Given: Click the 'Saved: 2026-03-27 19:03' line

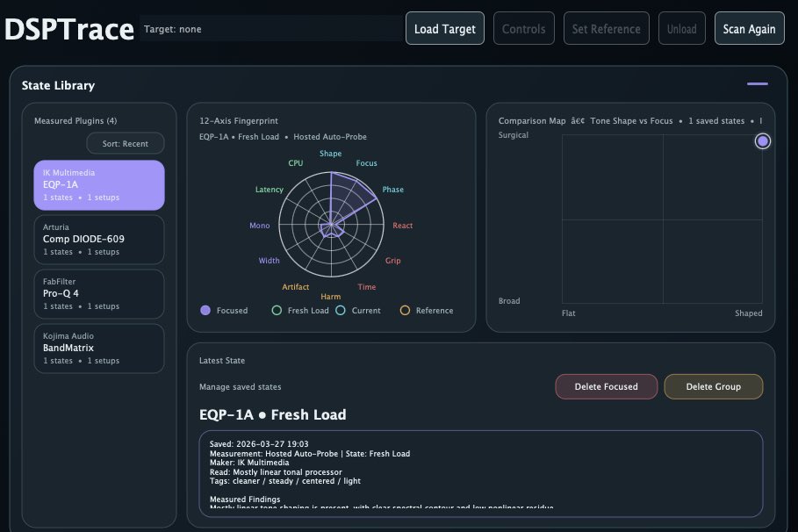Looking at the screenshot, I should click(x=259, y=444).
